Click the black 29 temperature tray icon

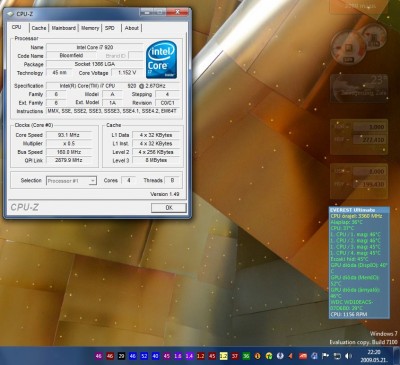[121, 356]
